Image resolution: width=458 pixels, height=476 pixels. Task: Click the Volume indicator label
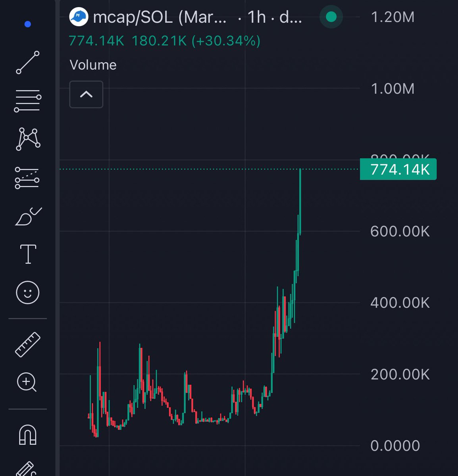pos(93,65)
